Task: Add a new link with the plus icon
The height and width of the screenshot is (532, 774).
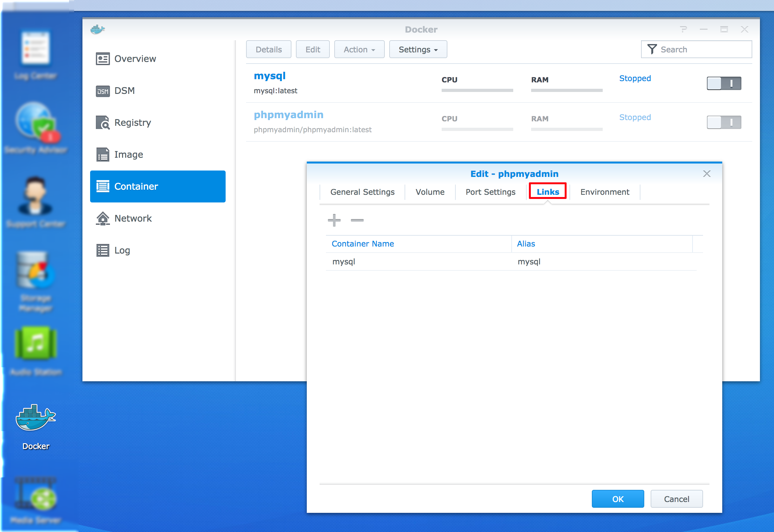Action: (x=334, y=220)
